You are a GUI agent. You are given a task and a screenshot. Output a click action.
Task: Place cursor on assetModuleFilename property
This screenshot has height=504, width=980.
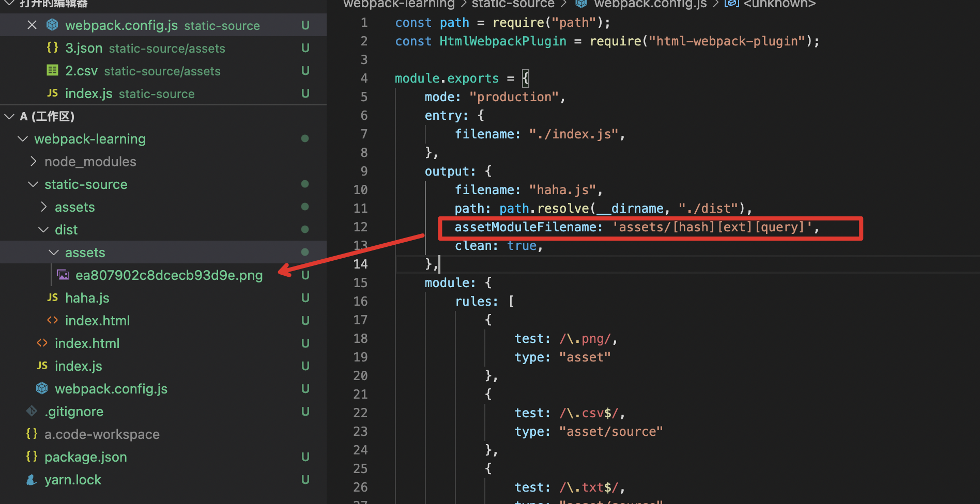coord(525,227)
